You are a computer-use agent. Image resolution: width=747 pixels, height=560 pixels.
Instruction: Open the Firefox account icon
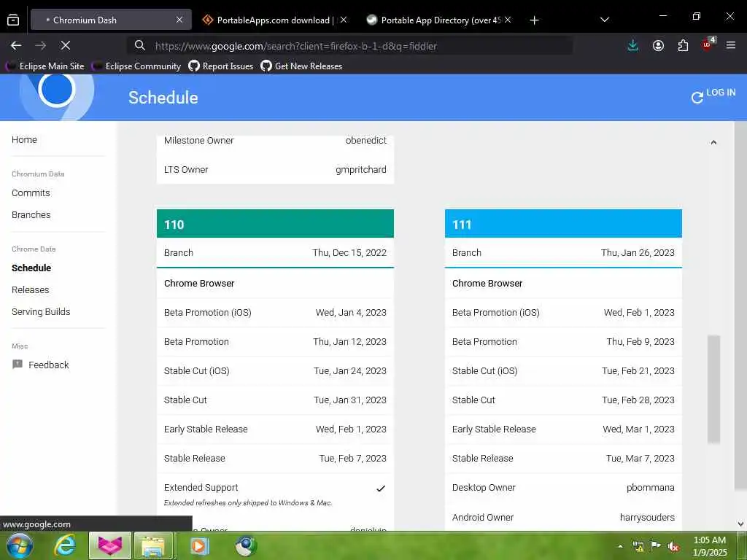658,46
